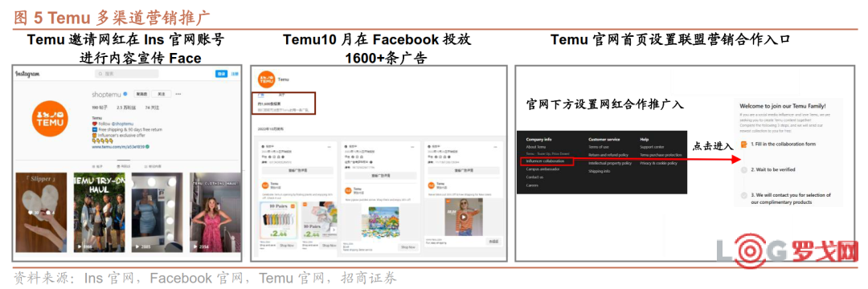Click About Temu in the footer
The width and height of the screenshot is (868, 289).
[x=536, y=147]
